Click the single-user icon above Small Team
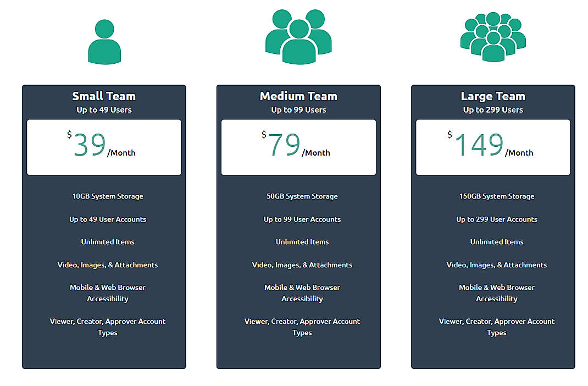Screen dimensions: 588x386 [104, 42]
